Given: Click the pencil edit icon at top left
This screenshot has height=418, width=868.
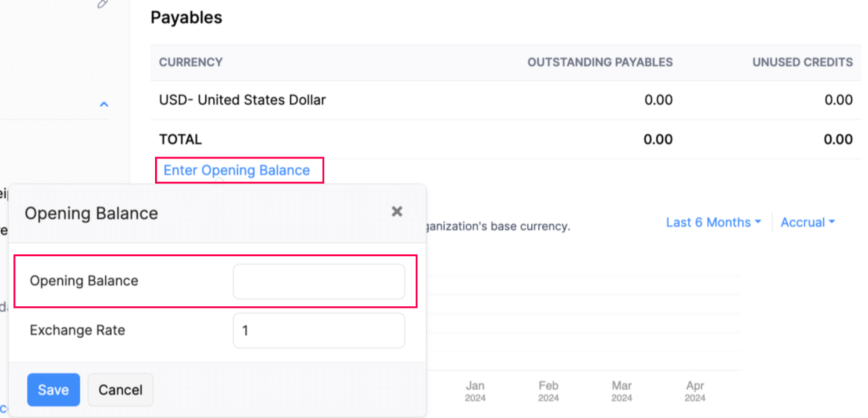Looking at the screenshot, I should pyautogui.click(x=103, y=3).
